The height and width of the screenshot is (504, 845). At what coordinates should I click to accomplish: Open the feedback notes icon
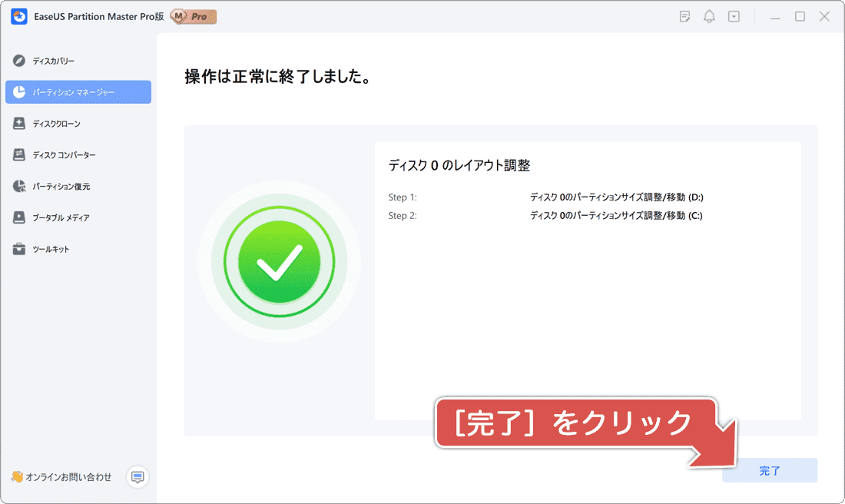[684, 15]
